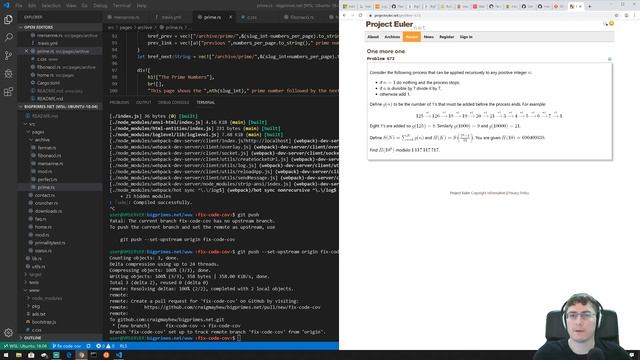The width and height of the screenshot is (640, 360).
Task: Click the browser back arrow
Action: (x=344, y=15)
